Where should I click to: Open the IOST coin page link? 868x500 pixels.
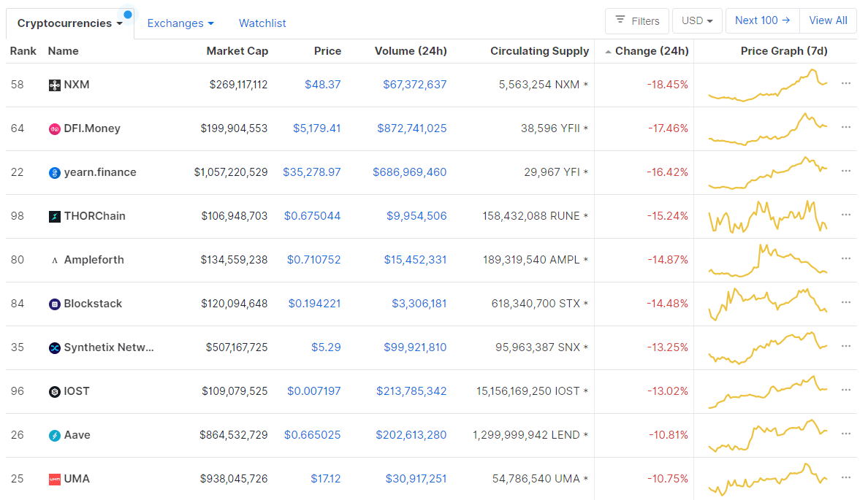point(77,391)
